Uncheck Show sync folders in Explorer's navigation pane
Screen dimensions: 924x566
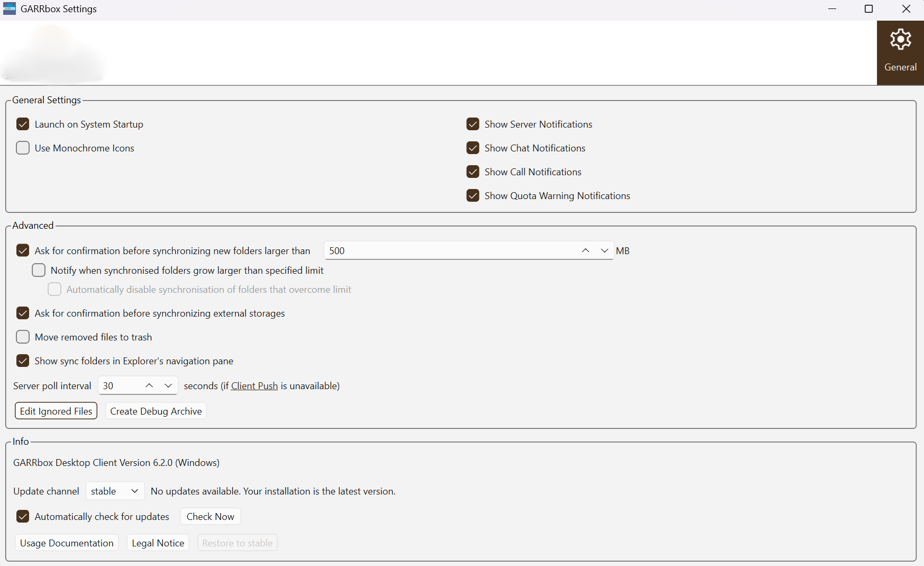pyautogui.click(x=22, y=361)
